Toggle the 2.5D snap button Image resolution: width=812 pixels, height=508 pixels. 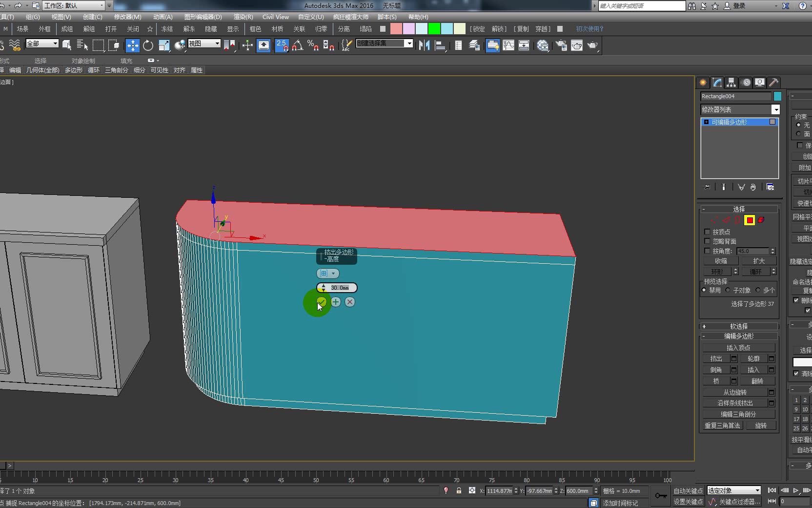(282, 45)
